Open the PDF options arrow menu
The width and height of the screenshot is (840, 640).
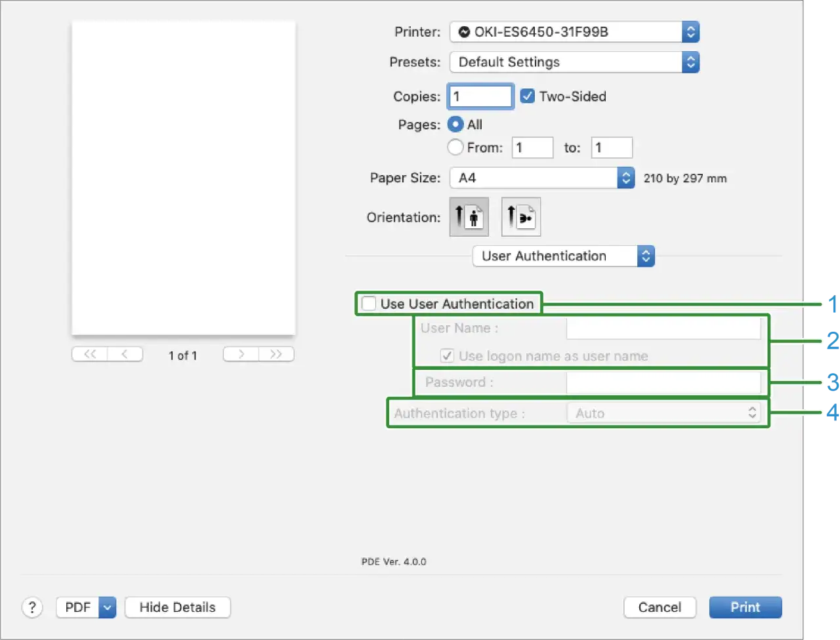108,607
